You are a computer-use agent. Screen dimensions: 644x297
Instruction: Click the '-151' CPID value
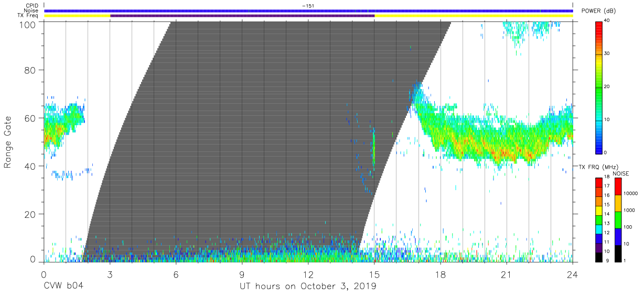click(308, 6)
